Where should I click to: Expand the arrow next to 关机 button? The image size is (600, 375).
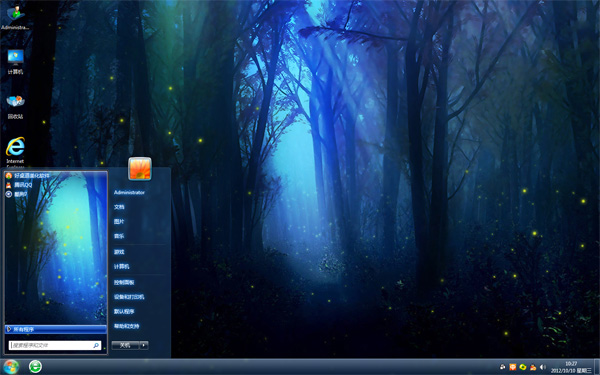[x=144, y=345]
